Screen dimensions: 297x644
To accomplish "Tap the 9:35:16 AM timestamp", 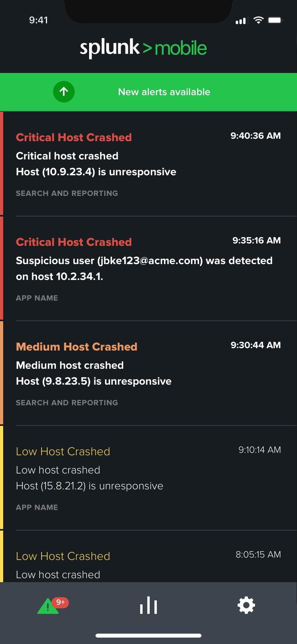I will click(257, 240).
